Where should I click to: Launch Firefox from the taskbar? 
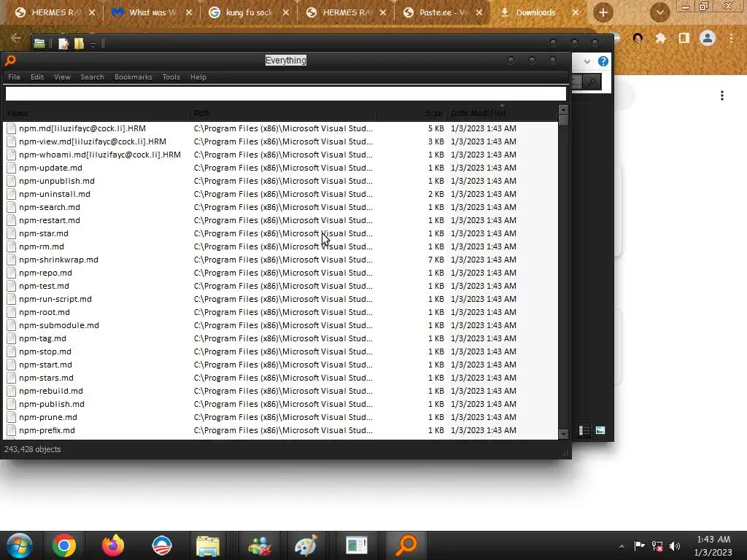click(x=113, y=545)
